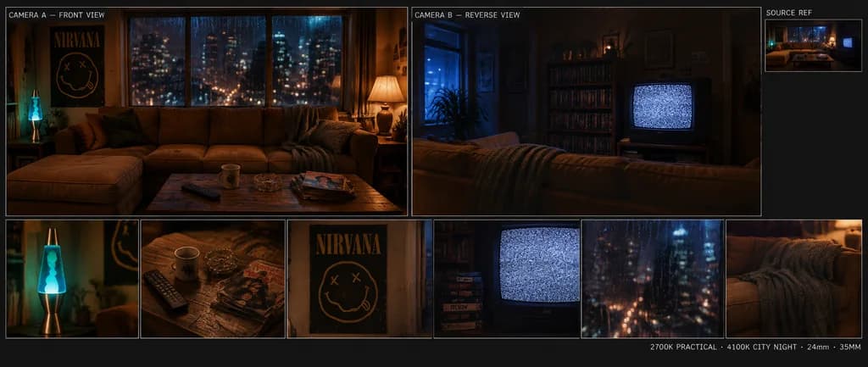The height and width of the screenshot is (367, 868).
Task: Open the lava lamp detail thumbnail
Action: click(72, 279)
